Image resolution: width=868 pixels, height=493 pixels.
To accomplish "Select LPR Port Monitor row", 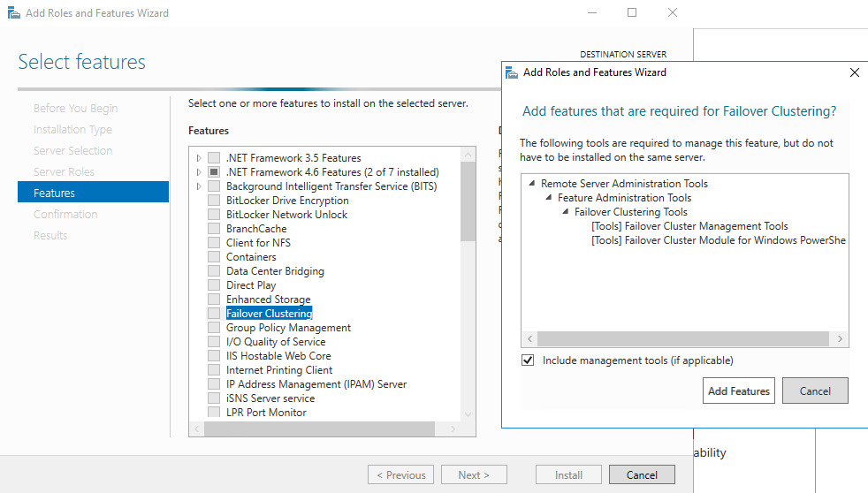I will point(266,413).
